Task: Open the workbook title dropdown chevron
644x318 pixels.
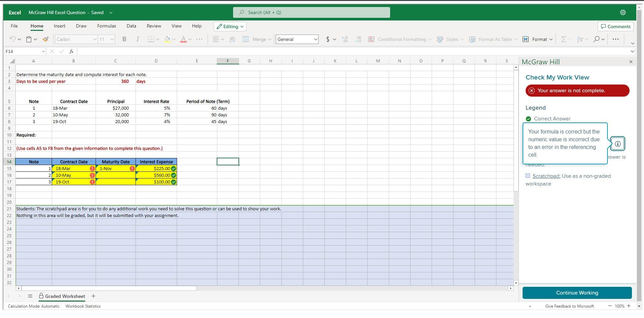Action: [x=111, y=13]
